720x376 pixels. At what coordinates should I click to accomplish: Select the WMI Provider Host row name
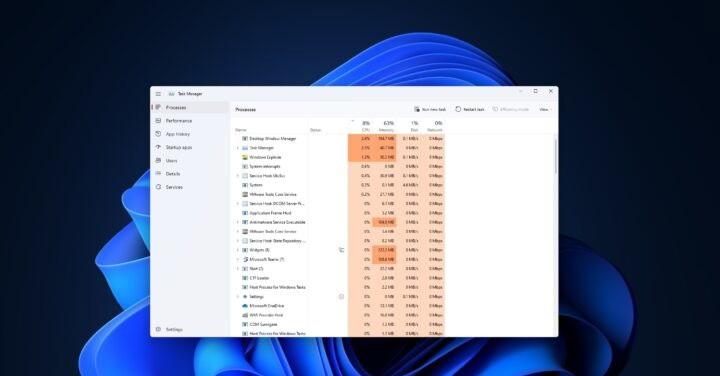(x=266, y=315)
